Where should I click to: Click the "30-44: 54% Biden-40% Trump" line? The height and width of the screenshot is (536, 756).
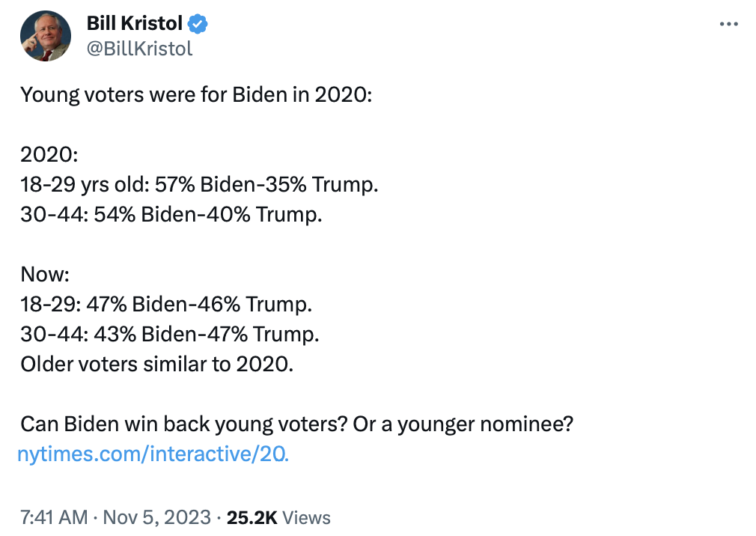pos(171,215)
